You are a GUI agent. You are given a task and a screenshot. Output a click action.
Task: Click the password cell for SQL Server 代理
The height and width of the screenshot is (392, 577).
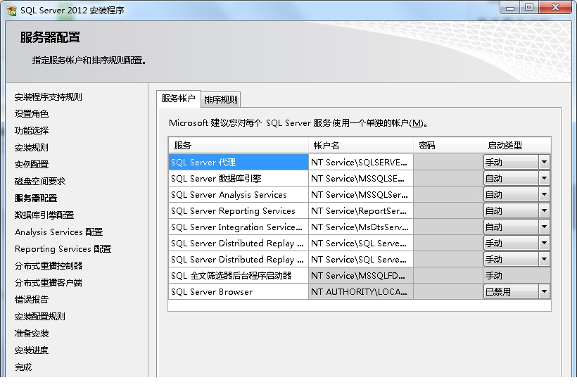448,162
